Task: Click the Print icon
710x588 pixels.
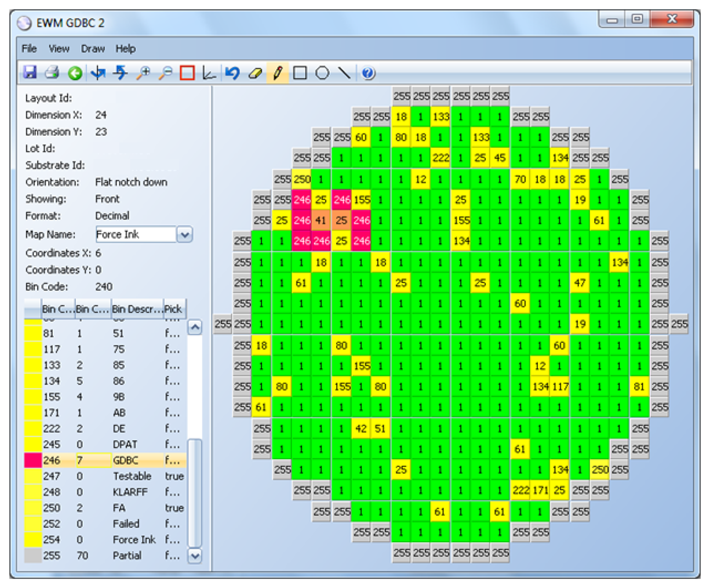Action: click(52, 72)
